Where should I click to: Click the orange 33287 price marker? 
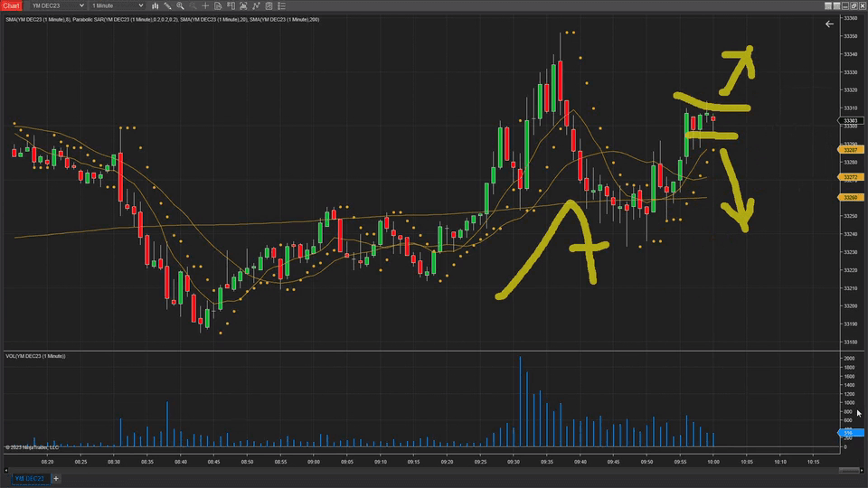click(x=852, y=150)
